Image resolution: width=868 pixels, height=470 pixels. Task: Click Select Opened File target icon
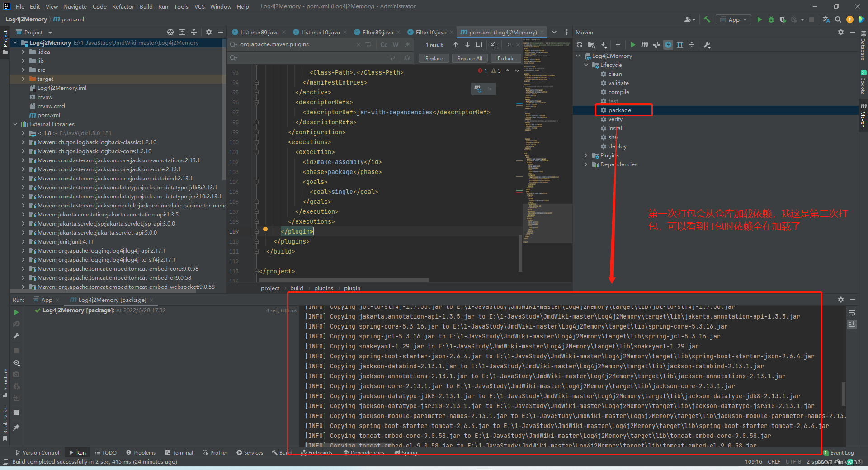[x=170, y=32]
